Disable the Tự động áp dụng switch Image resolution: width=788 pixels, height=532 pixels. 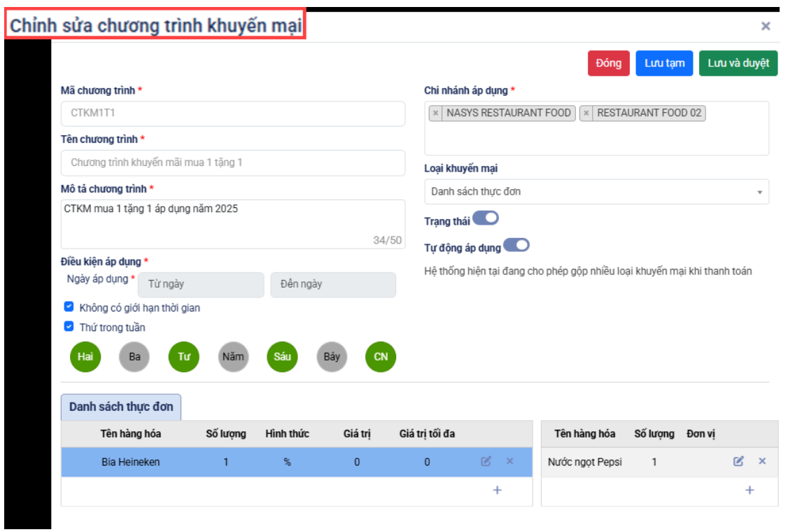click(516, 246)
